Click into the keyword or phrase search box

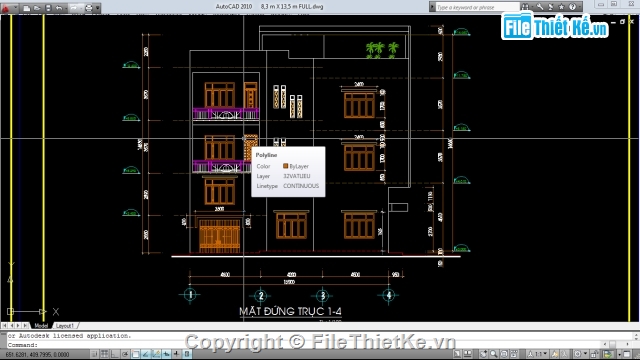click(x=478, y=7)
